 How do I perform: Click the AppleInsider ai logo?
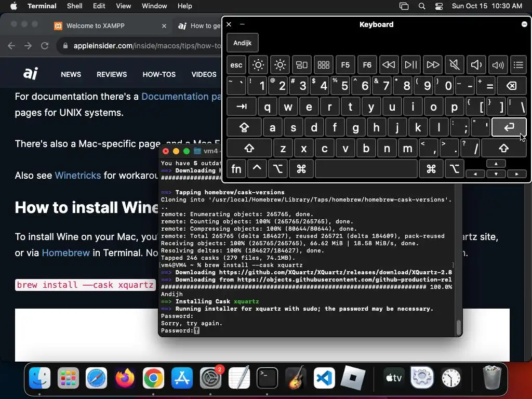[31, 73]
